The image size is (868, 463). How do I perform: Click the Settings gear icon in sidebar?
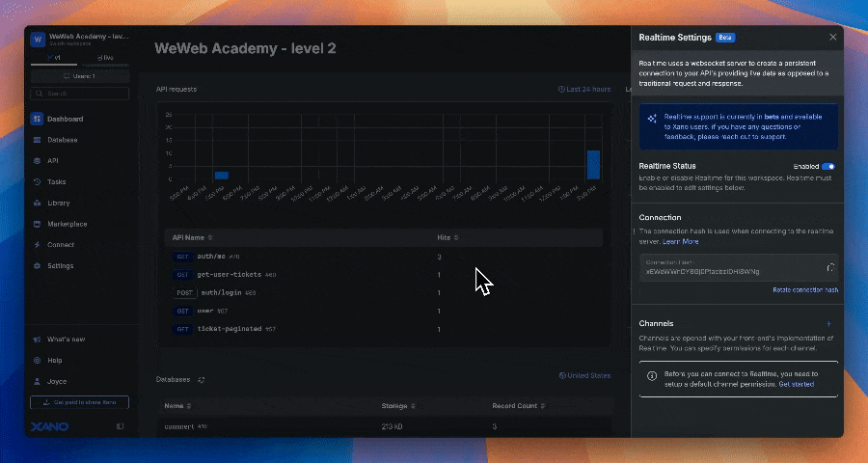coord(37,266)
